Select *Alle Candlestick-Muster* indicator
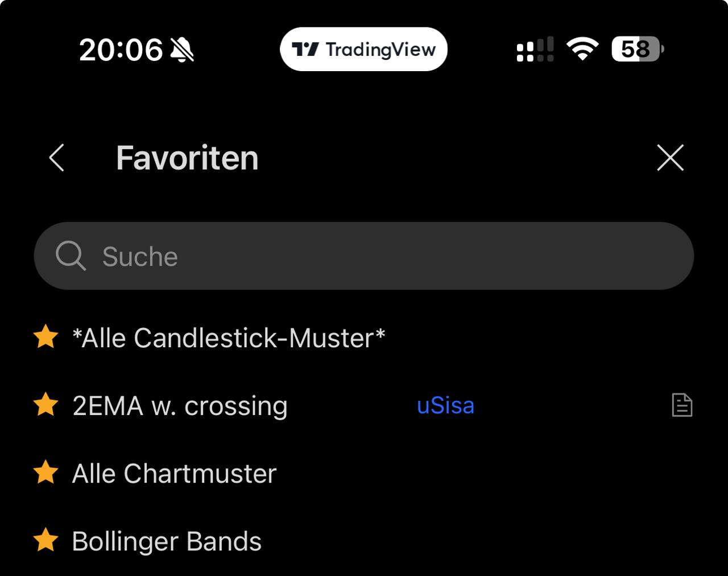 pyautogui.click(x=229, y=338)
